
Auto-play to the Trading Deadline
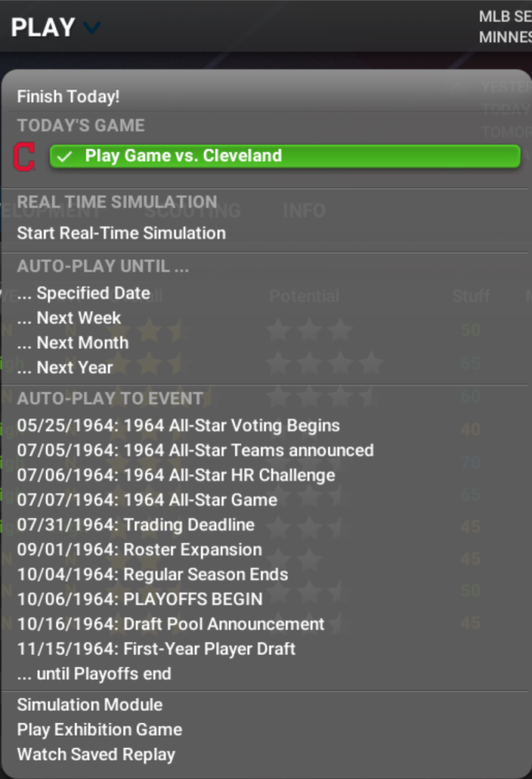(x=136, y=524)
